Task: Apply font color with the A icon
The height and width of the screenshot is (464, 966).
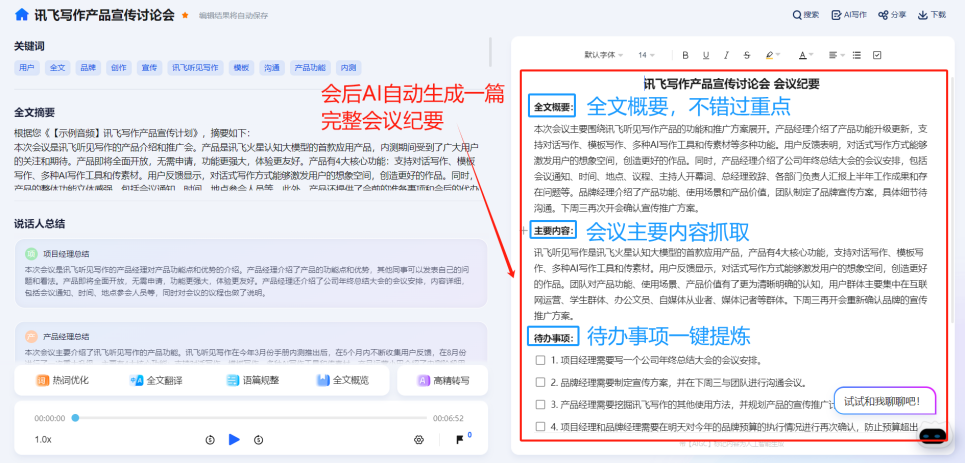Action: [802, 55]
